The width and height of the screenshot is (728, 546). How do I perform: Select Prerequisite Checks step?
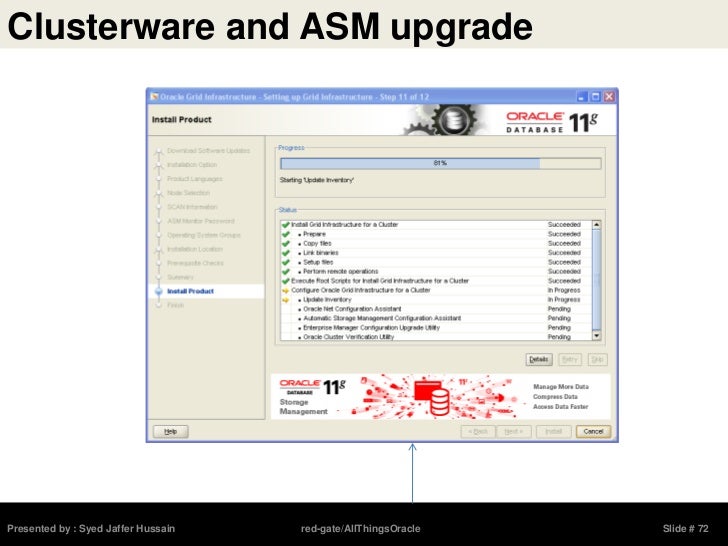pyautogui.click(x=195, y=263)
